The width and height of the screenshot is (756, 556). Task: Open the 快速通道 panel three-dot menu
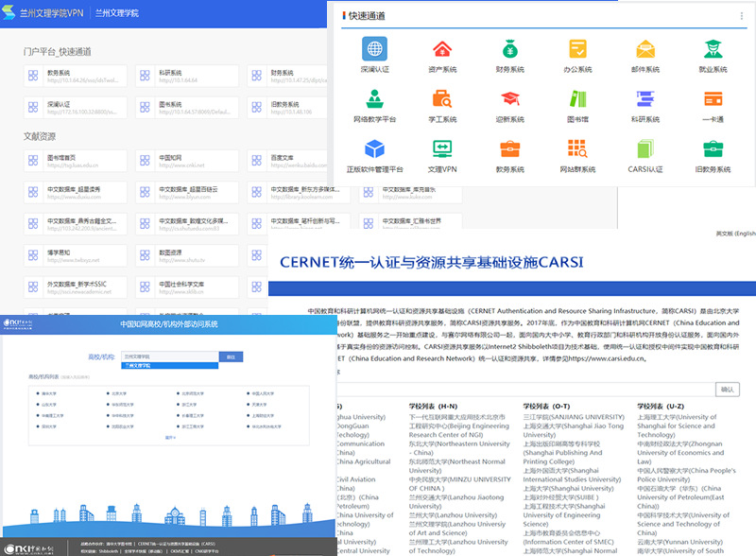click(742, 16)
